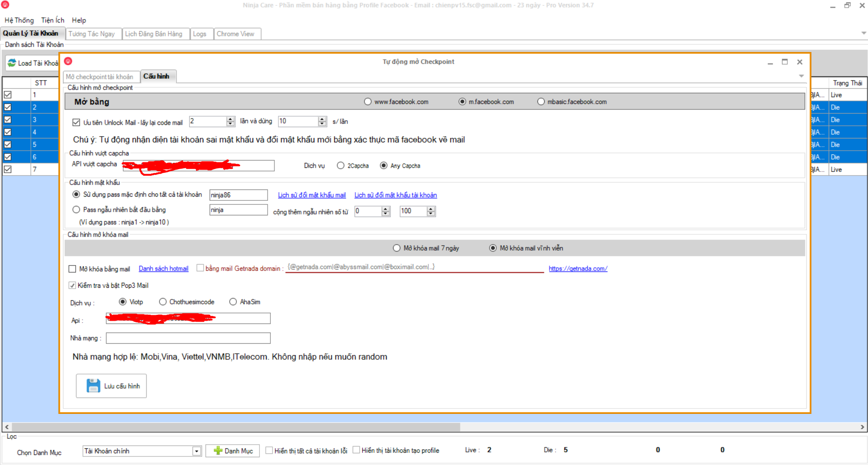Expand Chọn Danh Mục dropdown
868x465 pixels.
coord(197,451)
